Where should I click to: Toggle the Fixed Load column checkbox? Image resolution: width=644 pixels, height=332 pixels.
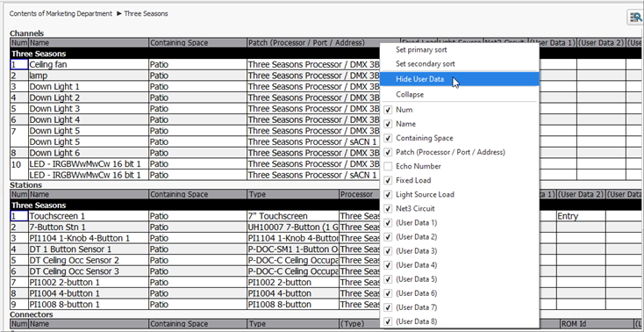[388, 180]
